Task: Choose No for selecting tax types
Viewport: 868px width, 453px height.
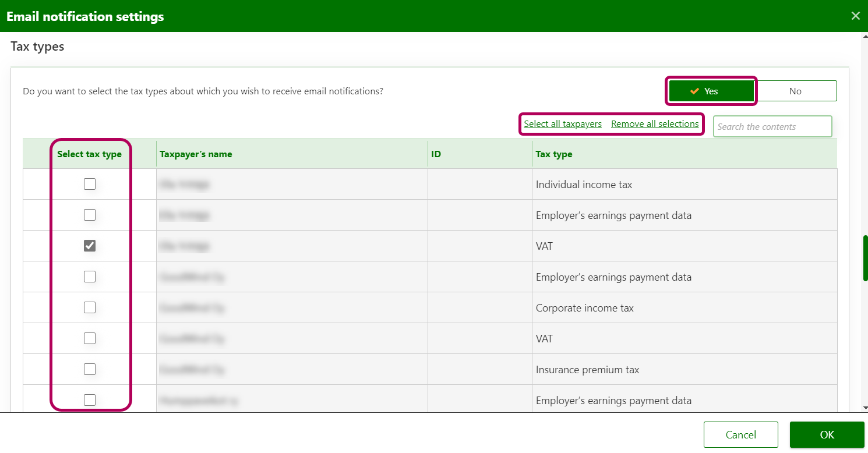Action: tap(795, 91)
